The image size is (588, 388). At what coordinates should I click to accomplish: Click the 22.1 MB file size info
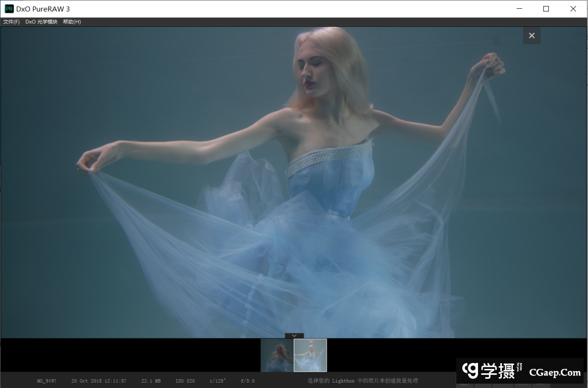[151, 381]
